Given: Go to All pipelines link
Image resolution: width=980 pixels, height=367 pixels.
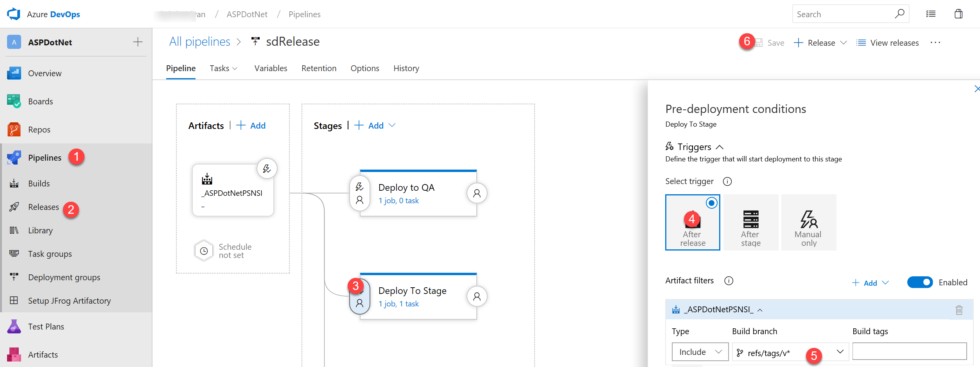Looking at the screenshot, I should click(x=199, y=41).
